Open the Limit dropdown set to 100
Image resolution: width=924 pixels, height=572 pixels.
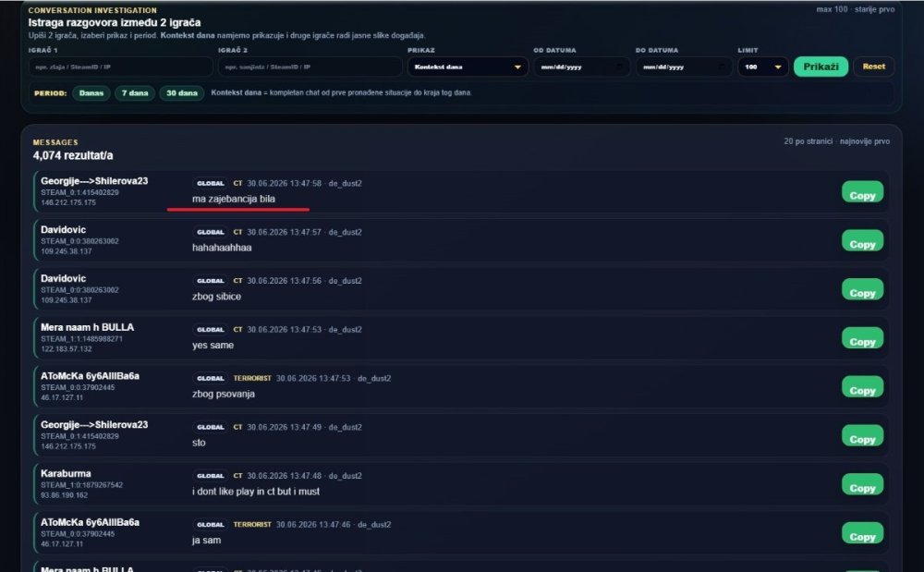click(762, 67)
